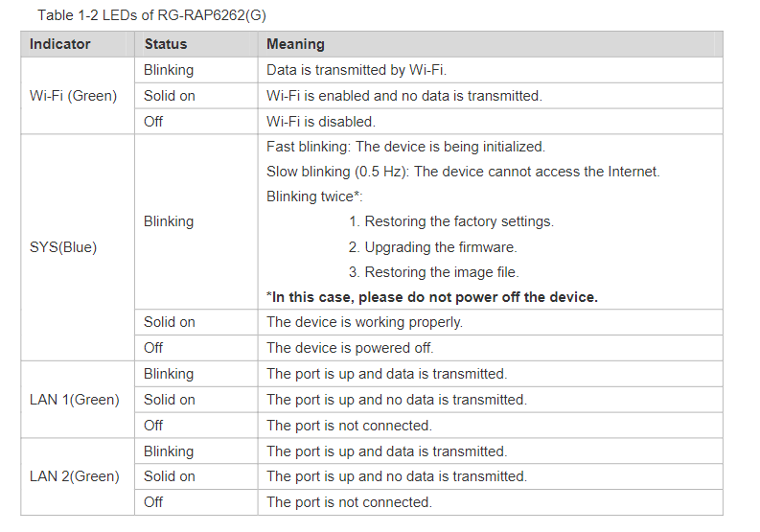Click "Wi-Fi is enabled and no data is transmitted."
The width and height of the screenshot is (760, 532).
[x=403, y=96]
